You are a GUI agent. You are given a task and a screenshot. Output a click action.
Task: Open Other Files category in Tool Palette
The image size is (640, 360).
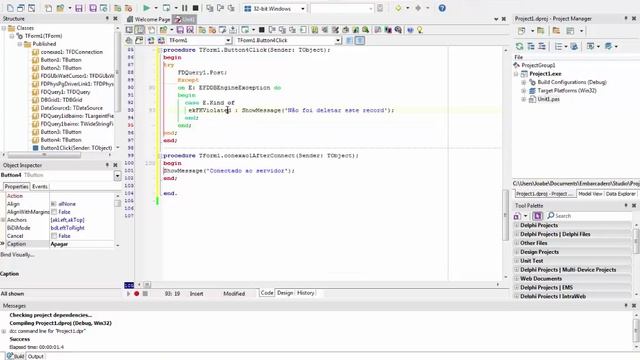573,243
